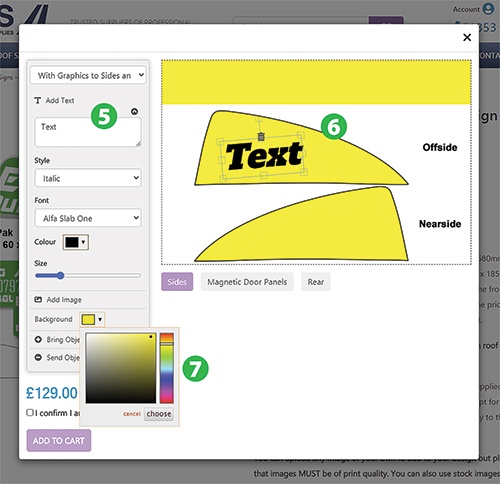
Task: Click the yellow banner strip at top of canvas
Action: [316, 82]
